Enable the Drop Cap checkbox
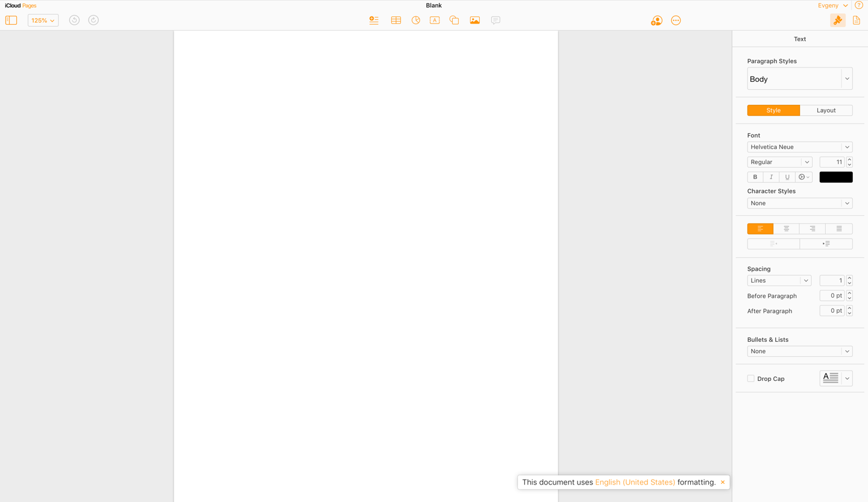The height and width of the screenshot is (502, 868). (x=751, y=378)
